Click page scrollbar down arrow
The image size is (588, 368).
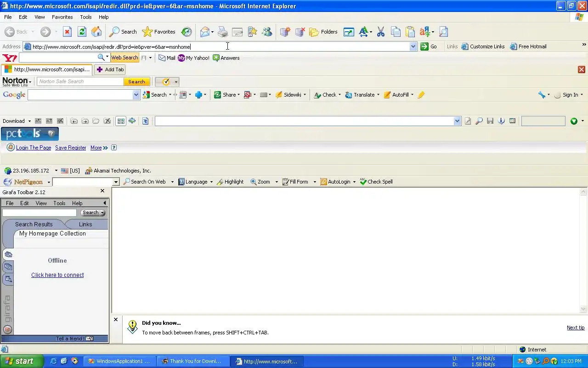point(583,310)
